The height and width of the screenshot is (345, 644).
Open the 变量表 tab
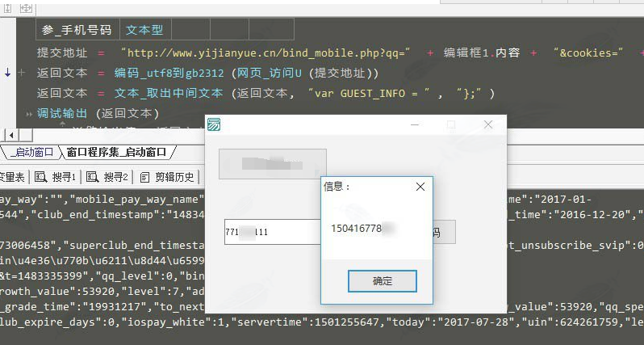click(12, 177)
